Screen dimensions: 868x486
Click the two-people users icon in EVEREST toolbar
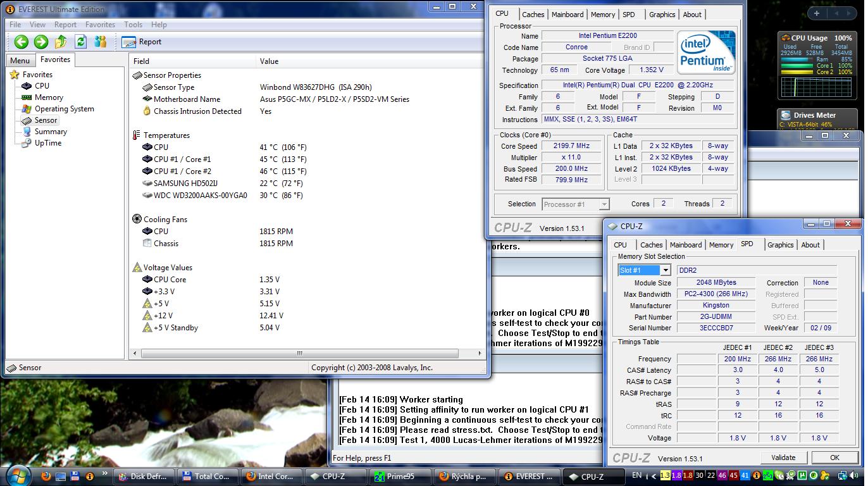(x=101, y=42)
